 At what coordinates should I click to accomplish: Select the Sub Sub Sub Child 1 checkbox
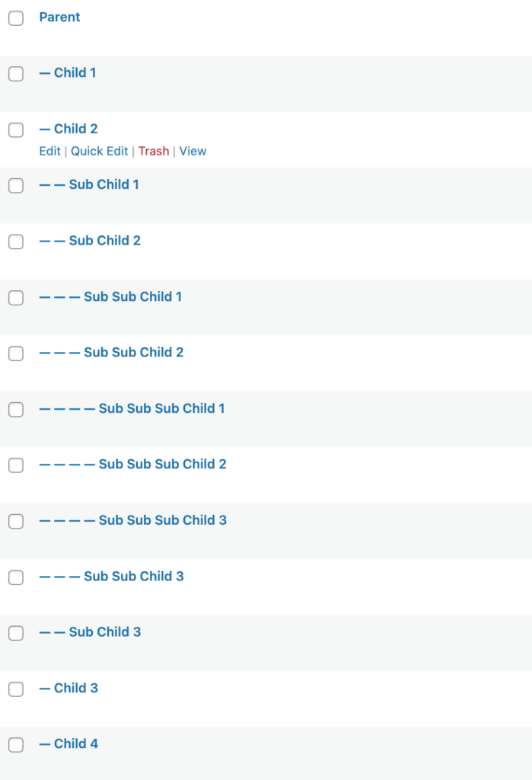(x=15, y=409)
